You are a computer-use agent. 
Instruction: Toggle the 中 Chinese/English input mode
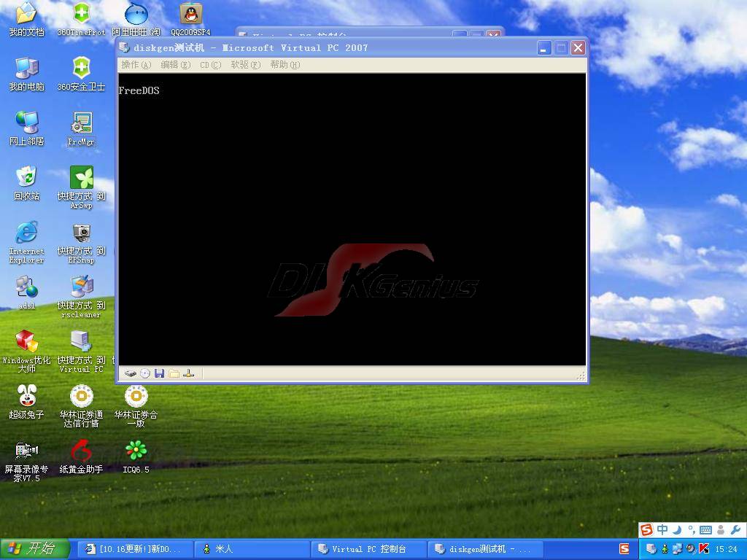click(662, 529)
